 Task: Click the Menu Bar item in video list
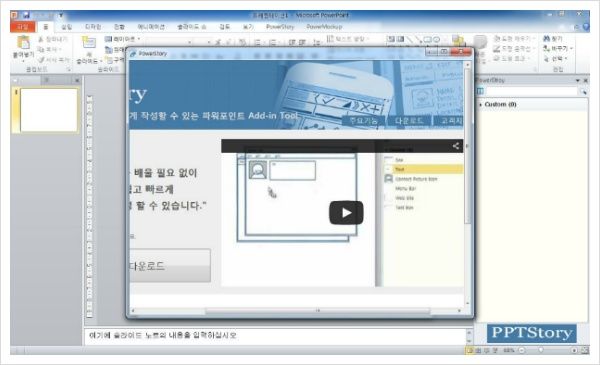pyautogui.click(x=405, y=189)
